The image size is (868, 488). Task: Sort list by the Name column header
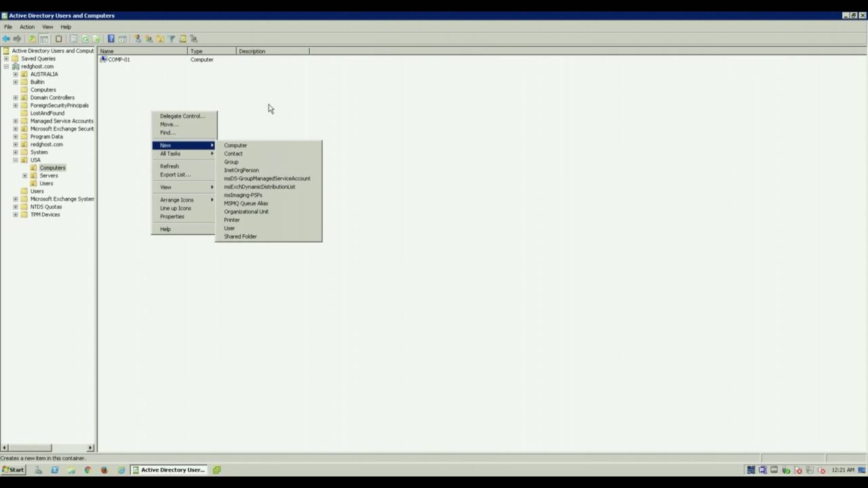pos(143,51)
